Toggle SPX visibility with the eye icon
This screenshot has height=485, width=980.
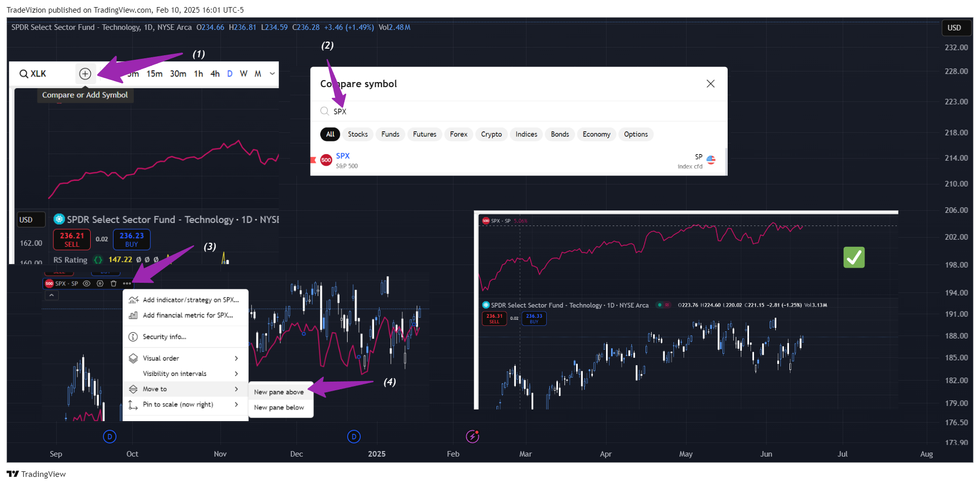pyautogui.click(x=87, y=283)
